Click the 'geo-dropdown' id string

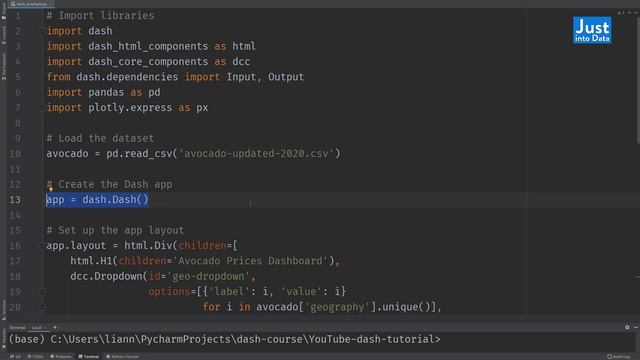209,276
